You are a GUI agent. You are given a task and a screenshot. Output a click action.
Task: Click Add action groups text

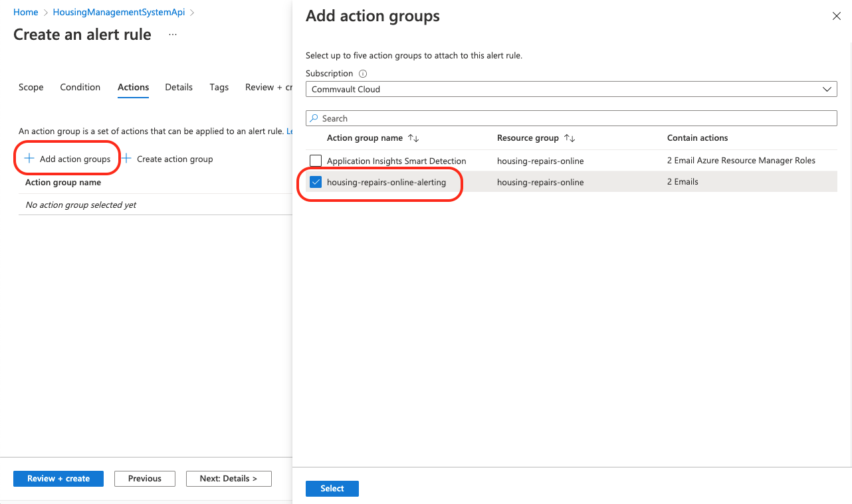pos(75,159)
